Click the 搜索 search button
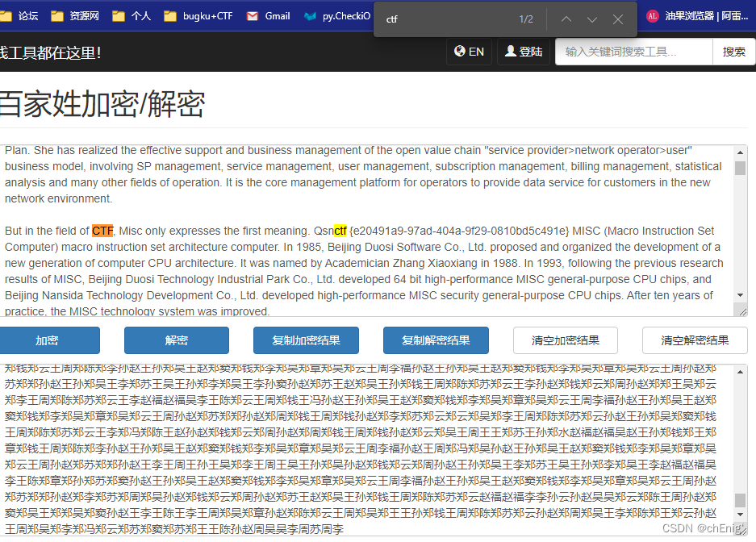 [x=734, y=52]
